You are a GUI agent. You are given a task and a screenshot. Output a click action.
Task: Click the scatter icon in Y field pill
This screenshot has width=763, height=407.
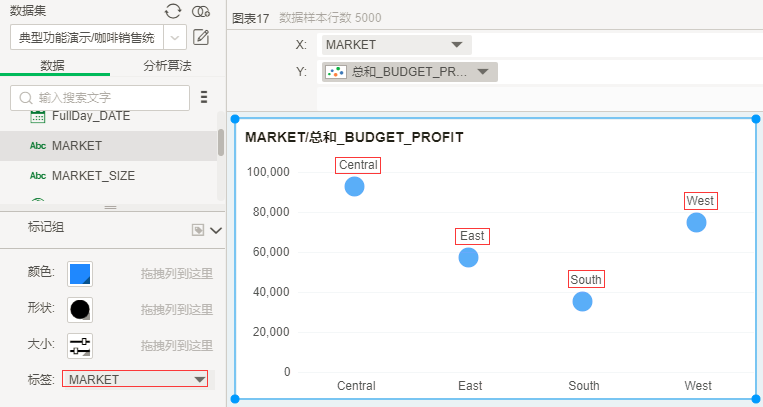point(337,72)
